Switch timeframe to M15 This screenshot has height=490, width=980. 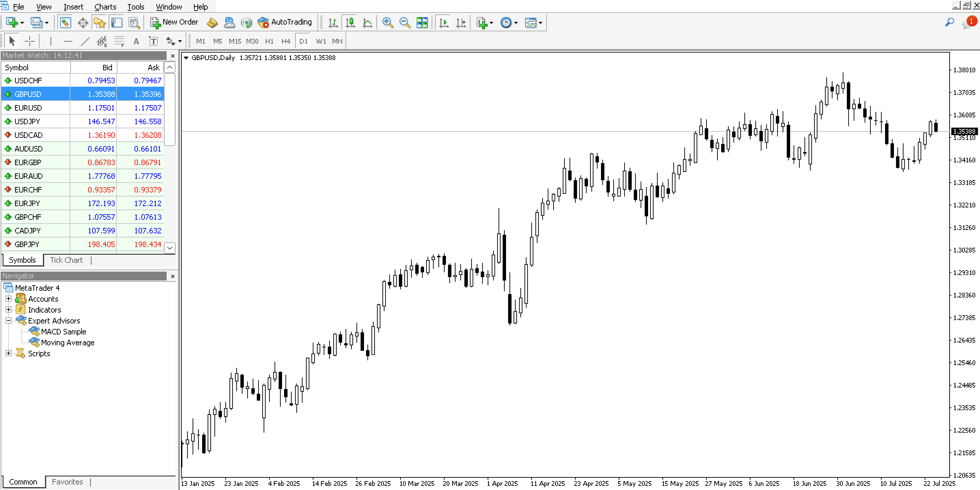(235, 41)
